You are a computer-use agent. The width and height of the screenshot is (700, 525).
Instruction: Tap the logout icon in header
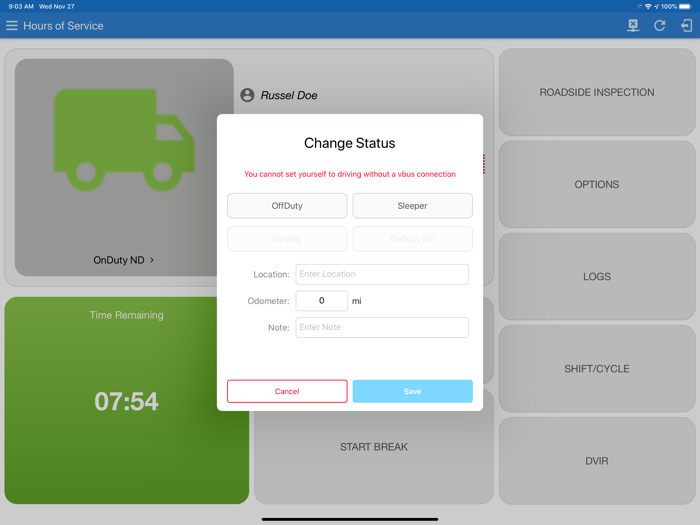[686, 26]
